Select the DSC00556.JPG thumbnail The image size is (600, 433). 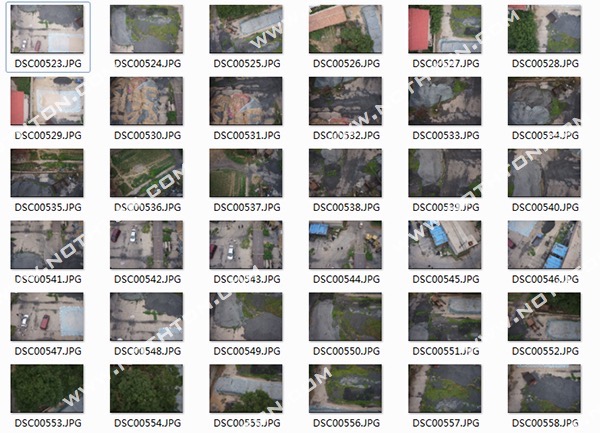point(345,389)
